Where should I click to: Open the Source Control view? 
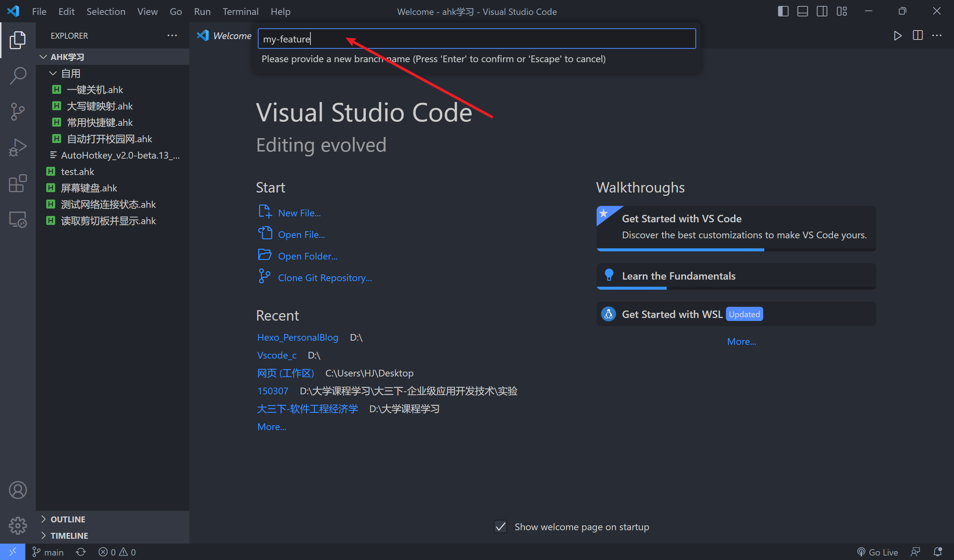click(18, 111)
